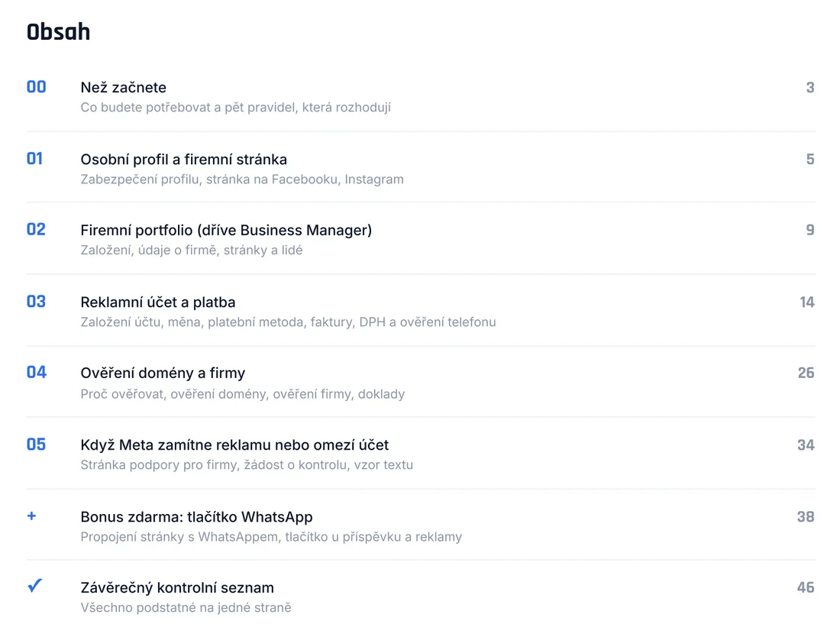This screenshot has height=624, width=840.
Task: Jump to Ověření domény a firmy
Action: click(163, 373)
